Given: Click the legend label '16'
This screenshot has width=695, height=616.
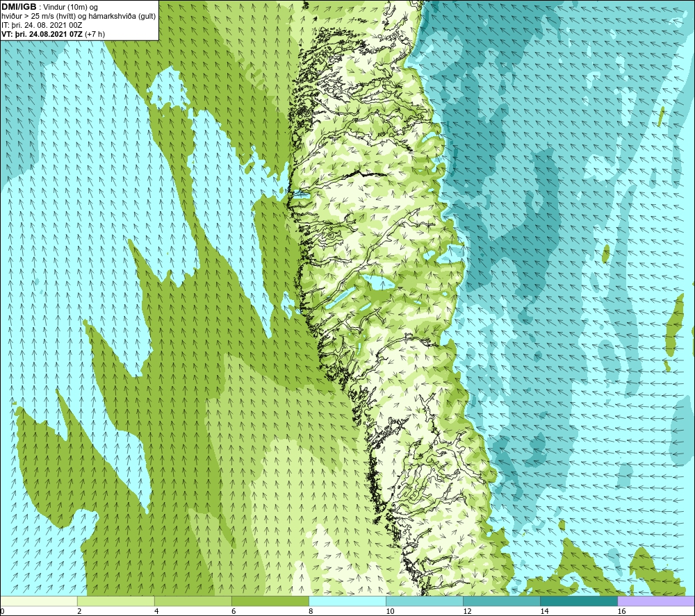Looking at the screenshot, I should (621, 612).
